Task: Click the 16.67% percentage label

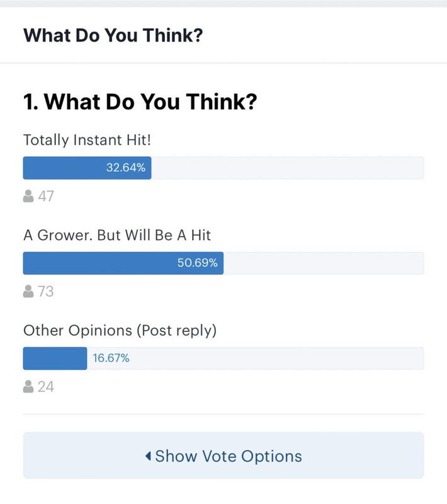Action: click(111, 358)
